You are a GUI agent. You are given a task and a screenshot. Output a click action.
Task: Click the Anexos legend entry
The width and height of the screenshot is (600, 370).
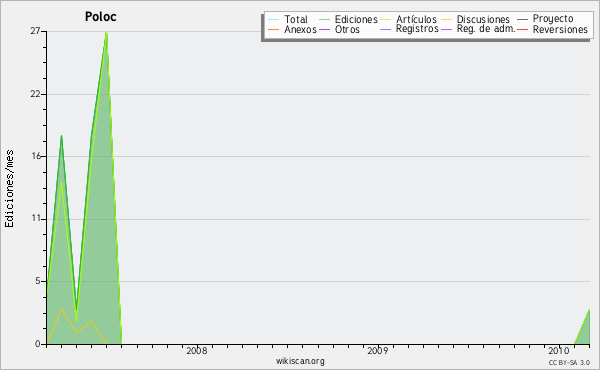pos(292,29)
